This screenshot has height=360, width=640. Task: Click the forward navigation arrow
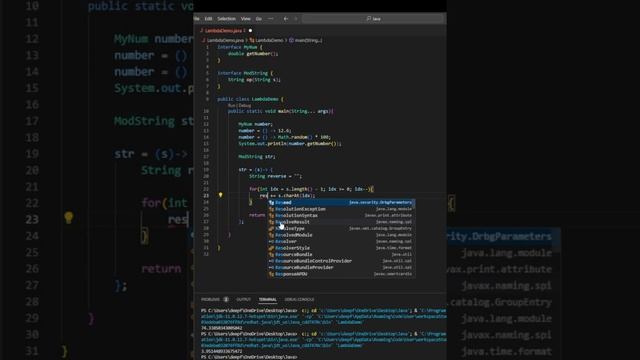coord(296,19)
